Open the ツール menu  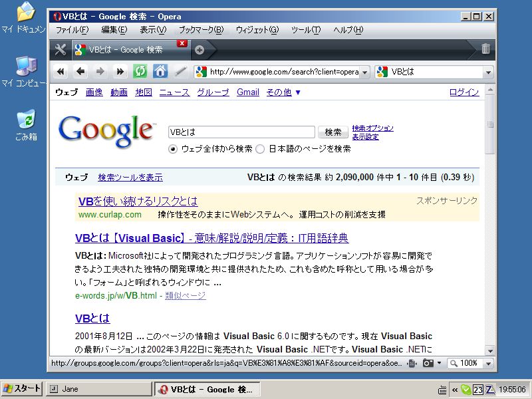(x=306, y=30)
